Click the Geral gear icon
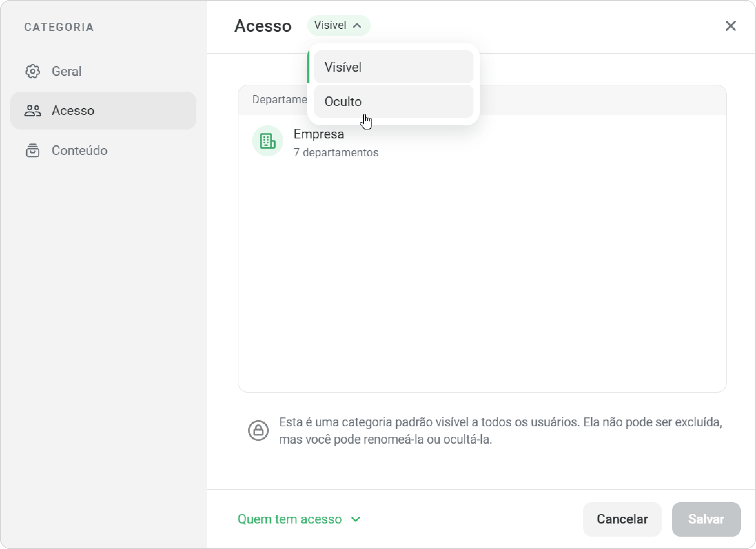756x549 pixels. (x=33, y=71)
